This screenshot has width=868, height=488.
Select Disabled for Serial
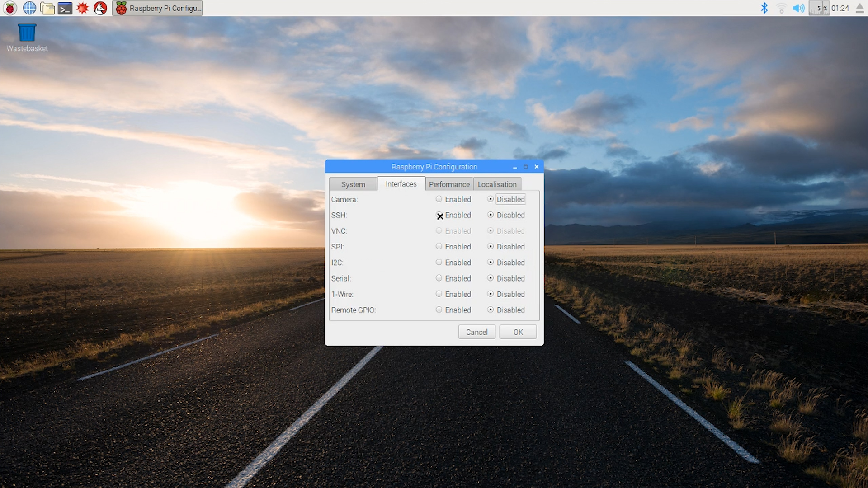point(491,278)
